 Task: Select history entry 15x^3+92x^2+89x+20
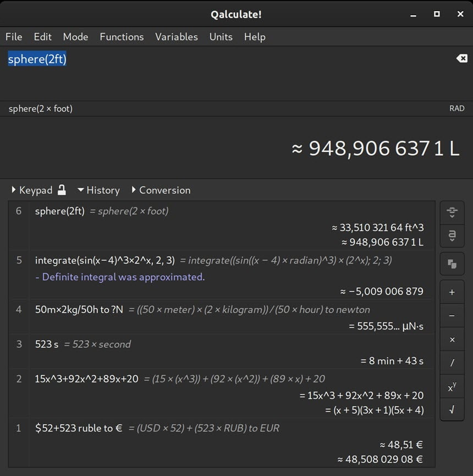pyautogui.click(x=86, y=379)
